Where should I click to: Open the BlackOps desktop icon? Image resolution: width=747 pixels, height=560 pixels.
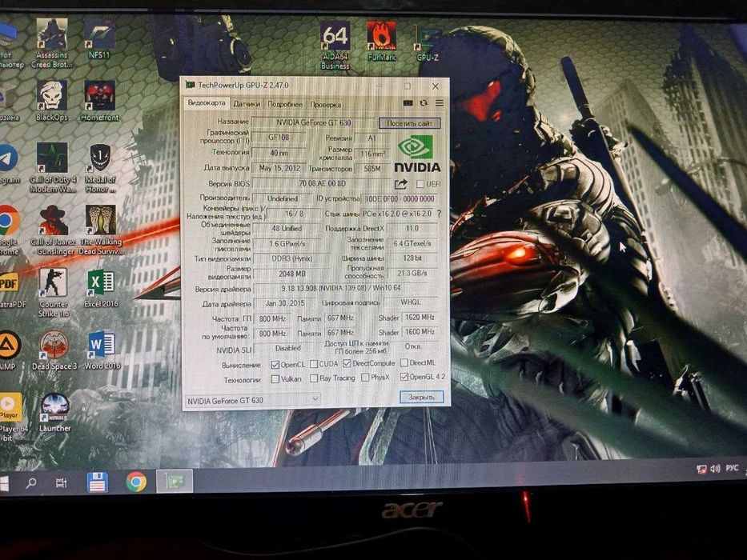52,101
